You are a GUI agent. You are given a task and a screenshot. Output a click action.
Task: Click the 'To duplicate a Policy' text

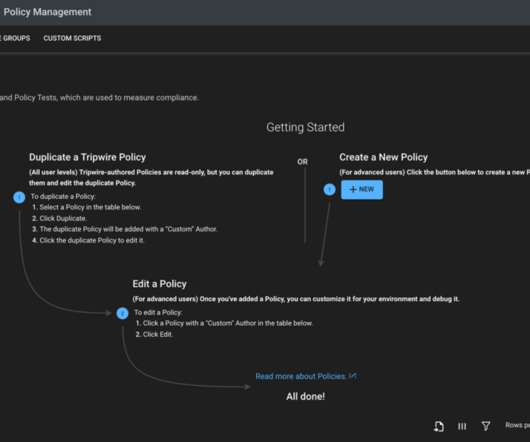coord(63,196)
